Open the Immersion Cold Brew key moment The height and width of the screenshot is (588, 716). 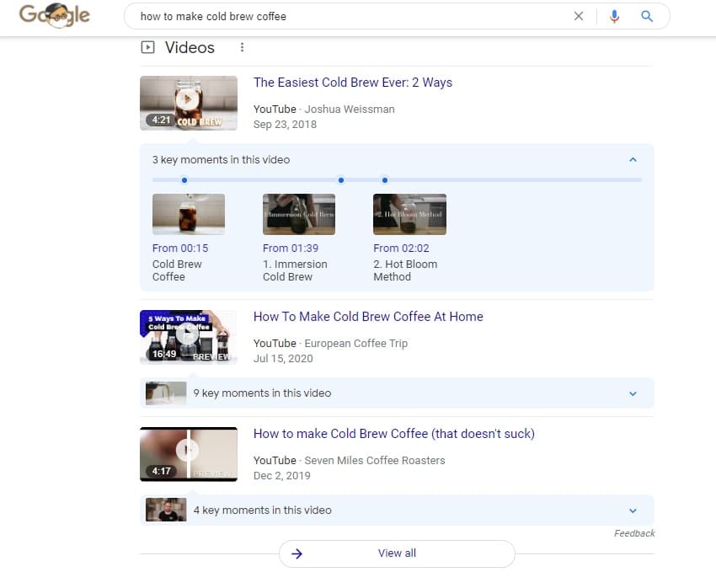[x=299, y=214]
